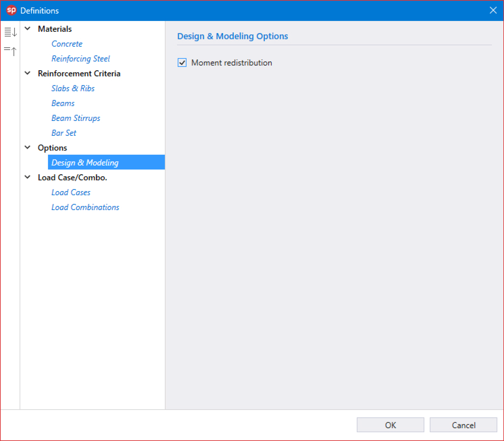Select Reinforcing Steel in the tree
This screenshot has width=504, height=441.
click(80, 59)
